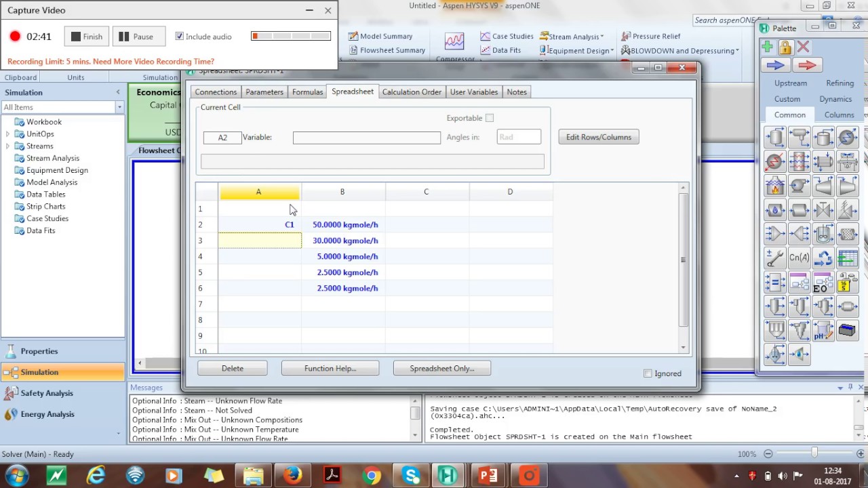Expand the UnitOps tree node

pos(7,134)
